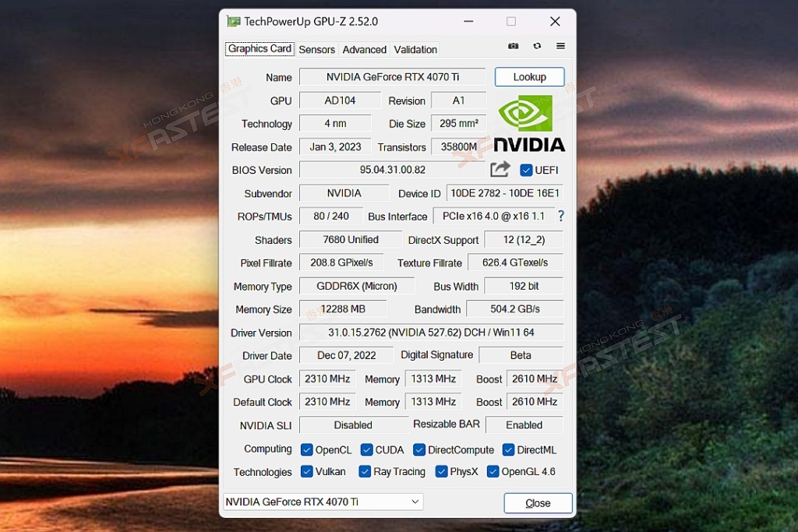The width and height of the screenshot is (798, 532).
Task: Click the Device ID field
Action: pyautogui.click(x=504, y=192)
